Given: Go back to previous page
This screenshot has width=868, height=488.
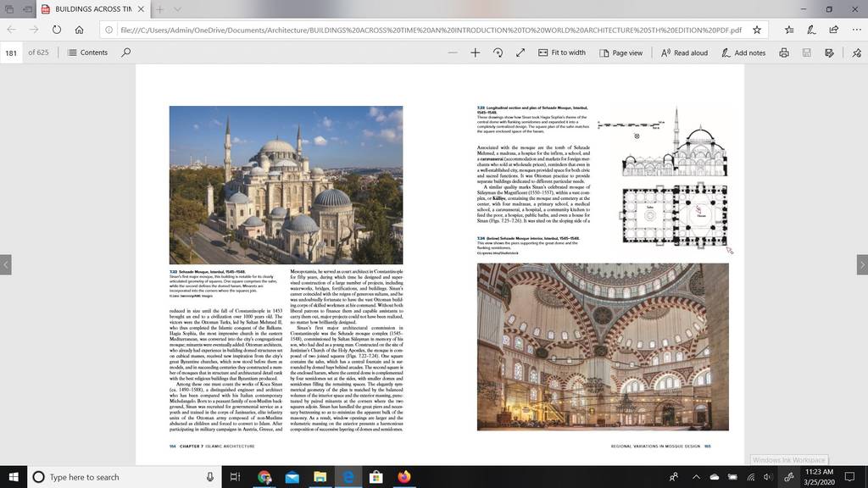Looking at the screenshot, I should point(12,30).
